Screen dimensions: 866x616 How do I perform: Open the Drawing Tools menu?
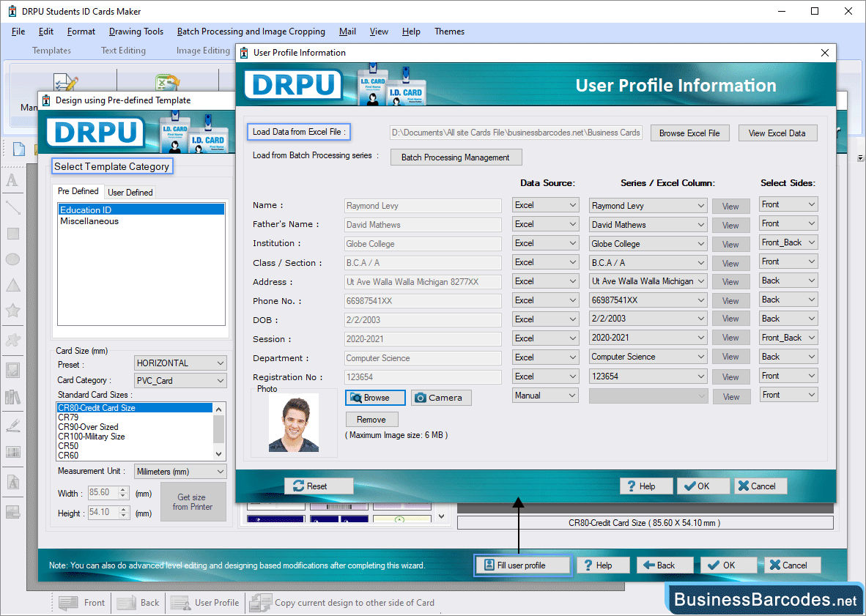click(x=136, y=31)
